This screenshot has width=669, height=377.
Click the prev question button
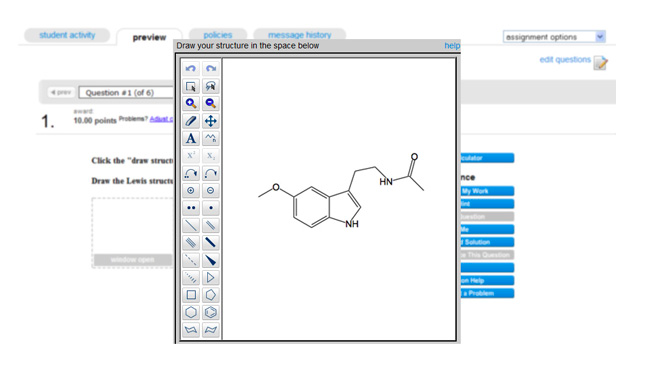point(61,92)
